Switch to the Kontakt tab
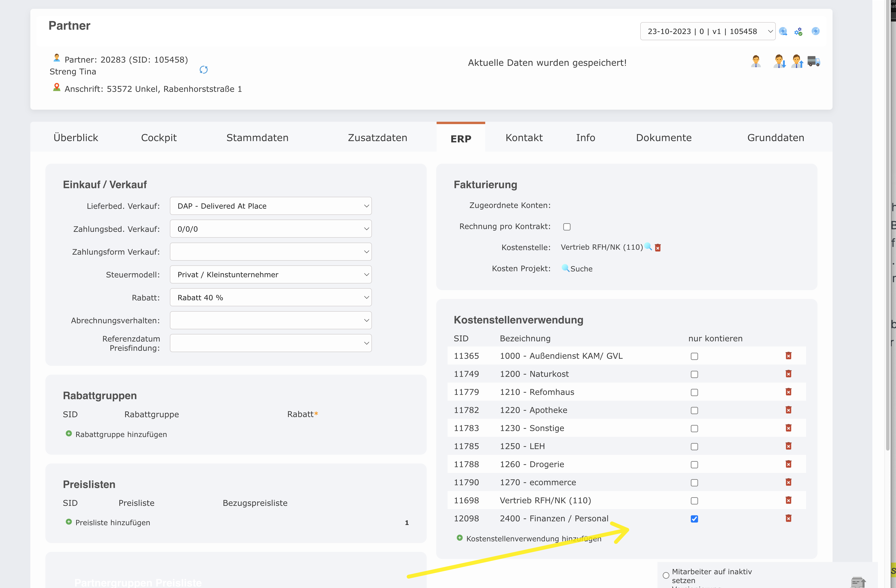Image resolution: width=896 pixels, height=588 pixels. click(x=524, y=137)
